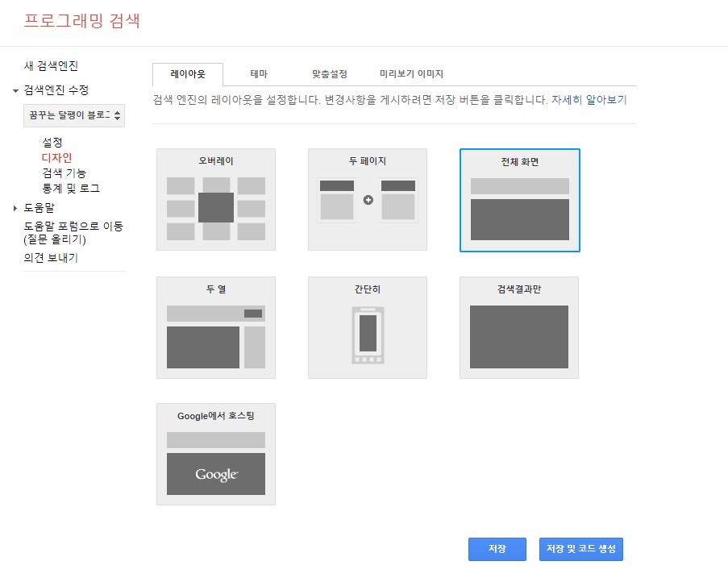This screenshot has height=582, width=728.
Task: Select the 검색결과만 layout card
Action: tap(519, 327)
